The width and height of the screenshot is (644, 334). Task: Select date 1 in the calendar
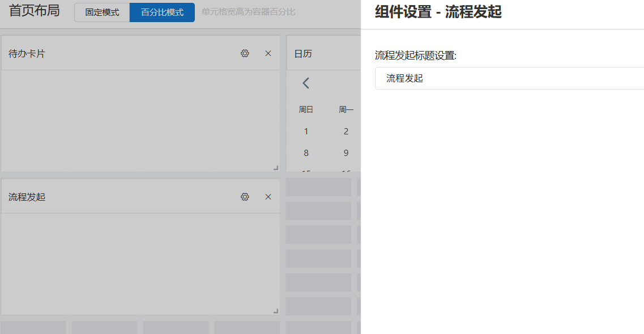tap(306, 131)
